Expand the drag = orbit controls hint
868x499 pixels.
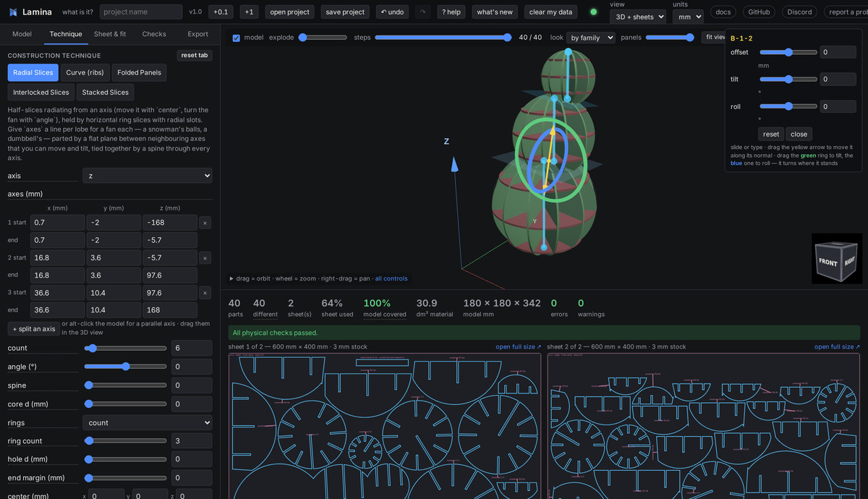tap(318, 278)
